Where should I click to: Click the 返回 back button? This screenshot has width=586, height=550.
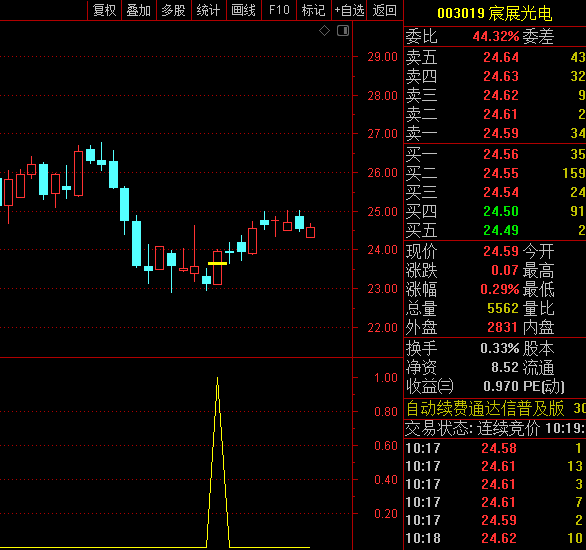(x=385, y=10)
